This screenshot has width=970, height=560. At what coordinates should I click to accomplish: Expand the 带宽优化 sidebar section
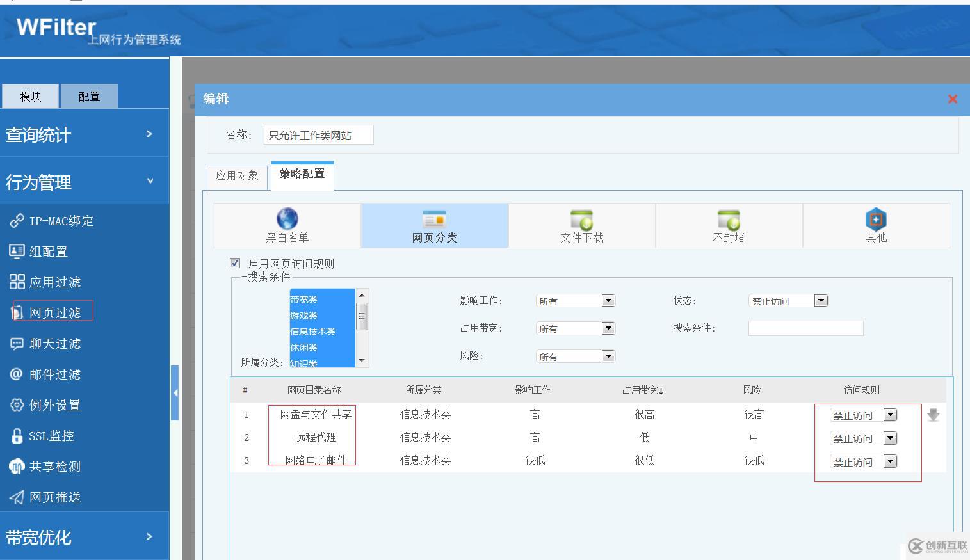[85, 536]
